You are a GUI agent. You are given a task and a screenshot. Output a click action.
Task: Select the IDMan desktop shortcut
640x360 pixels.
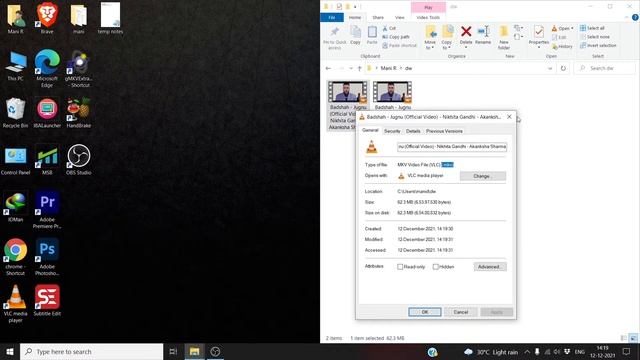click(x=16, y=207)
